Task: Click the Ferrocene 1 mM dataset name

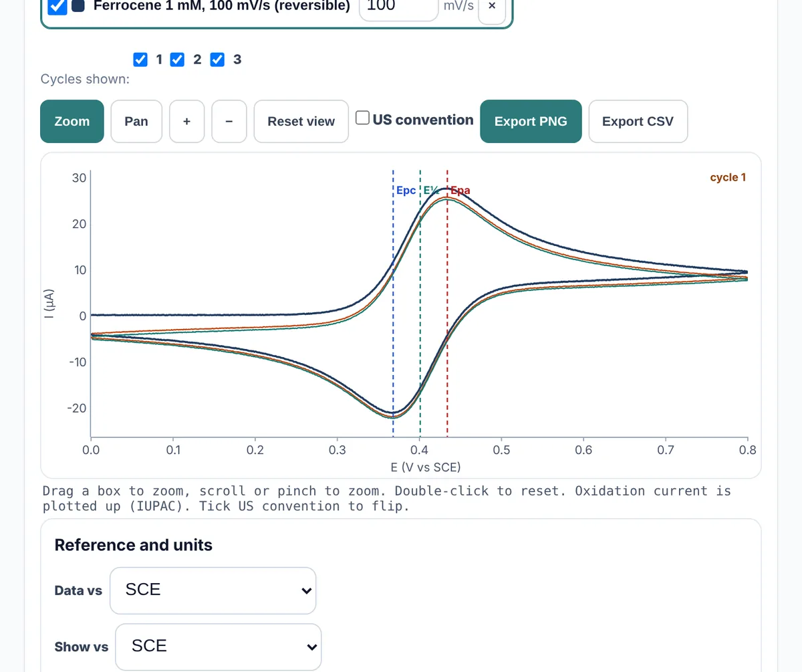Action: [x=222, y=6]
